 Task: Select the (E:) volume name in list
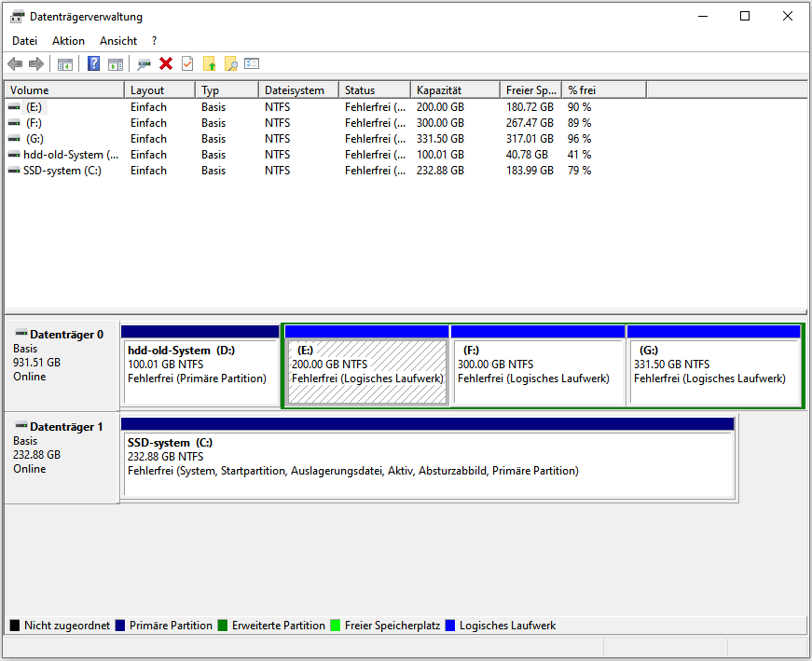click(34, 107)
